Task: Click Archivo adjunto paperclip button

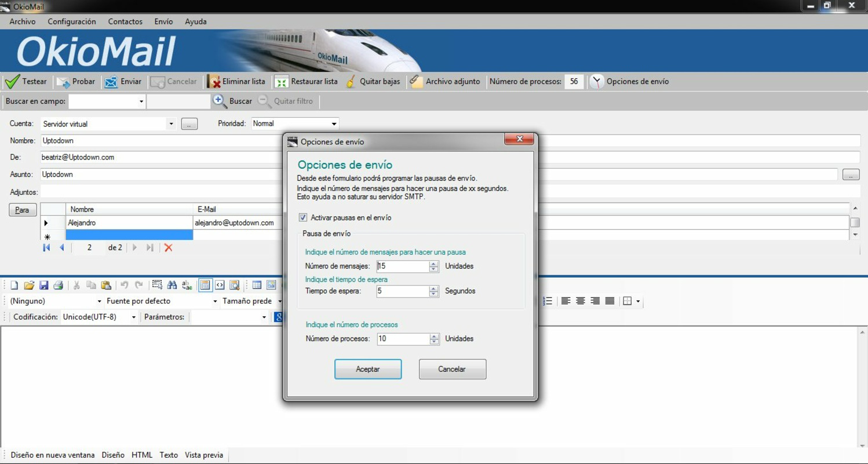Action: coord(445,82)
